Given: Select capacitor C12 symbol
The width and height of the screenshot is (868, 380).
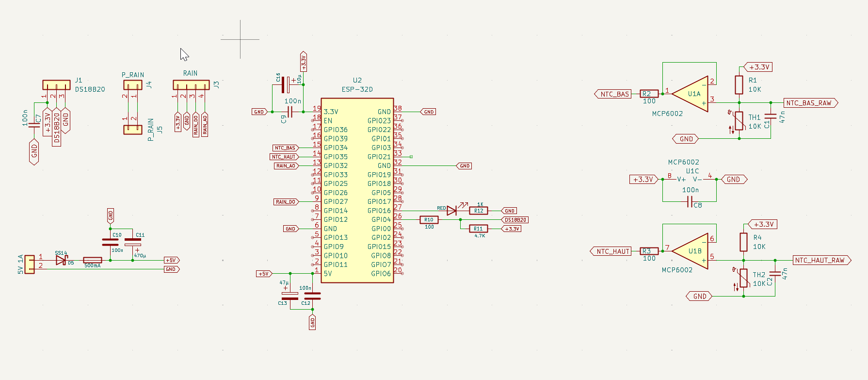Looking at the screenshot, I should 312,296.
